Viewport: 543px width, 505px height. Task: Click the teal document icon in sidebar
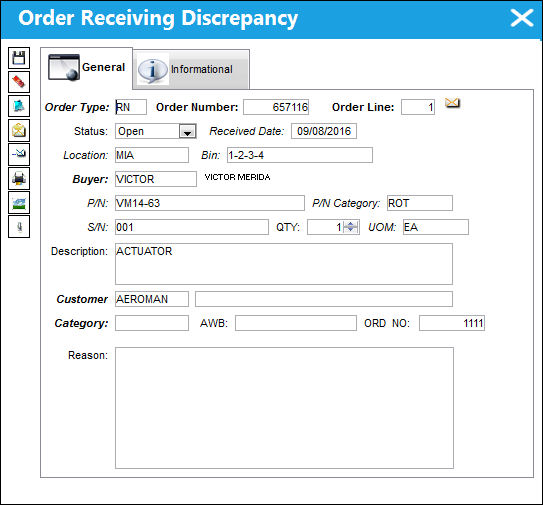click(19, 106)
